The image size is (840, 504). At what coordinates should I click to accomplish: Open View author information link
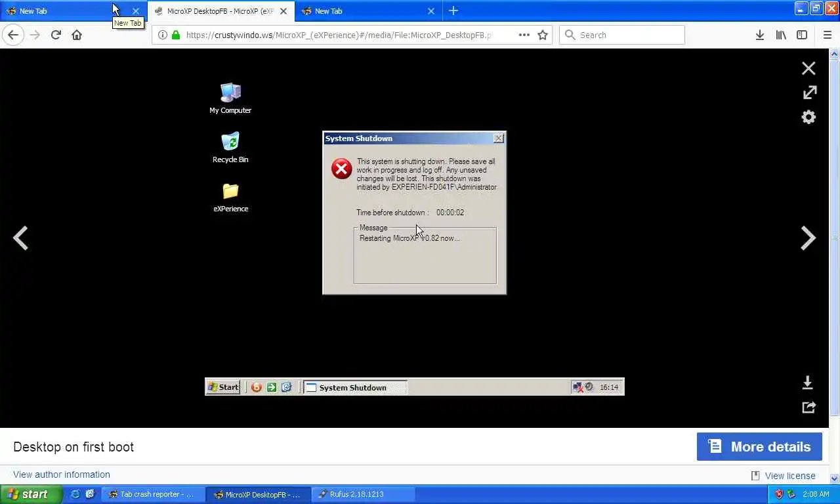62,474
